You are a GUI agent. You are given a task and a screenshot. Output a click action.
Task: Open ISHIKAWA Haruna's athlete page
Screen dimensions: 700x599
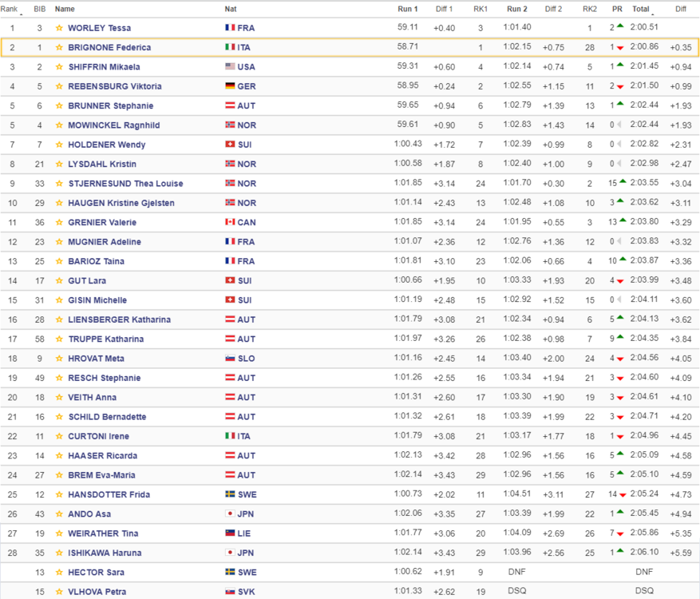(105, 553)
